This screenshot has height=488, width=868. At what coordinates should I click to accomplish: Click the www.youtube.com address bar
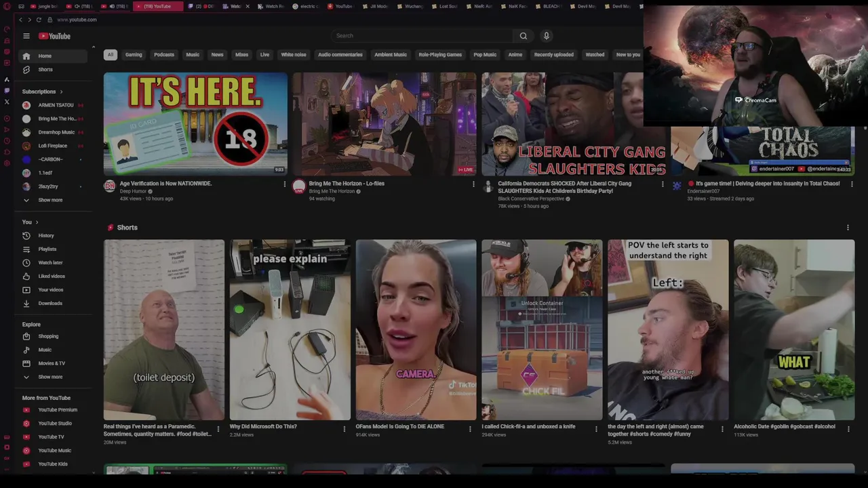(x=77, y=20)
